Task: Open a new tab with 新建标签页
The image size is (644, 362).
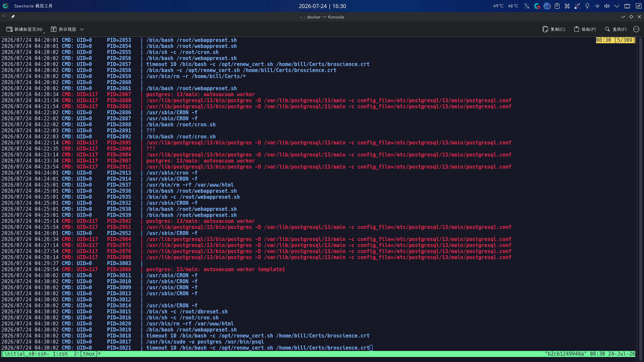Action: pos(24,29)
